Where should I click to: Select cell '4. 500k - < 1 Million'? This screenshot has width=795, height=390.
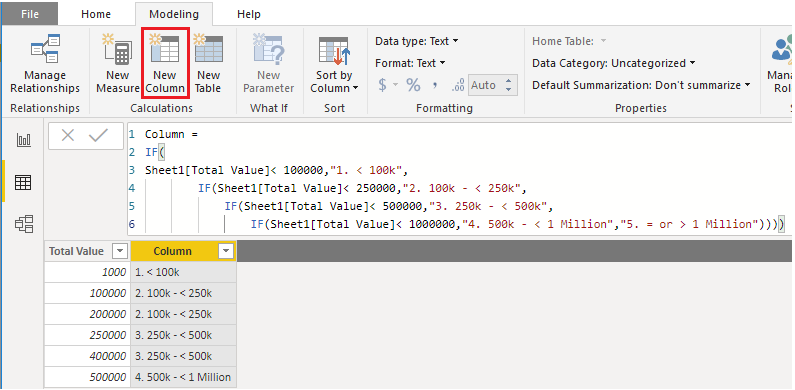click(184, 377)
